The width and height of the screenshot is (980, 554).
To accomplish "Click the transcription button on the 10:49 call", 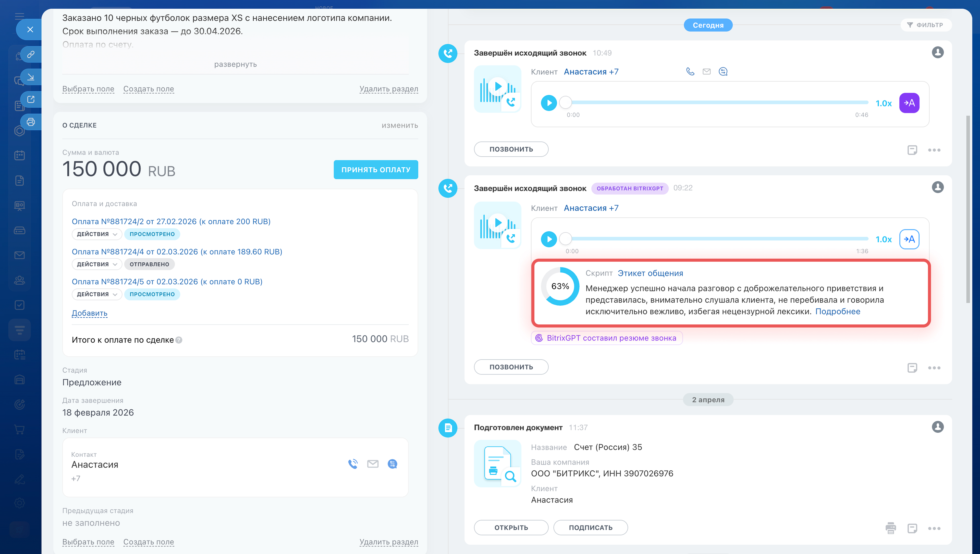I will [x=909, y=103].
